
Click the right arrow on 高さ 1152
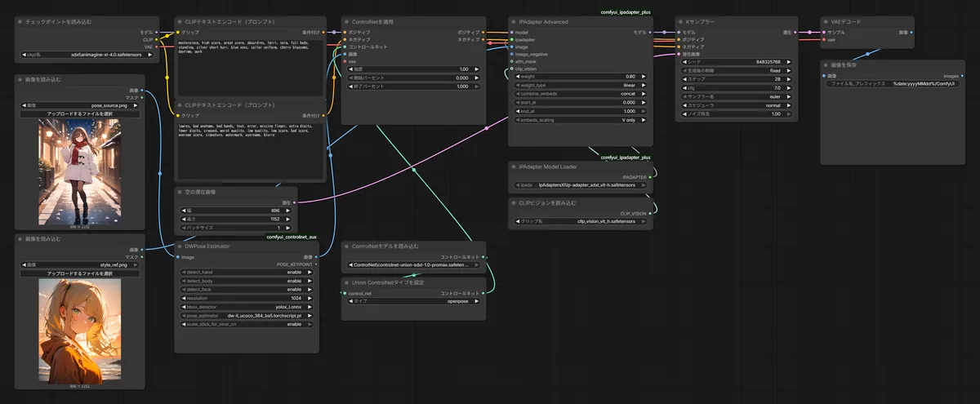[289, 219]
